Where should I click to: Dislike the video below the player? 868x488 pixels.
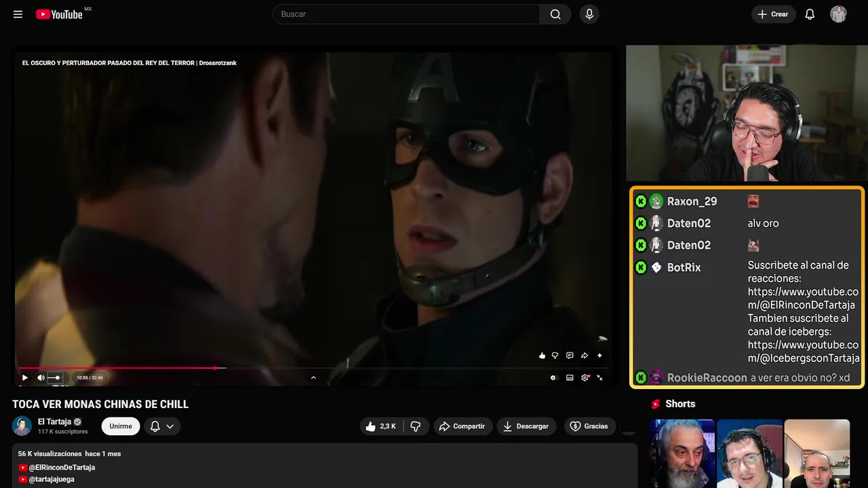(x=416, y=426)
